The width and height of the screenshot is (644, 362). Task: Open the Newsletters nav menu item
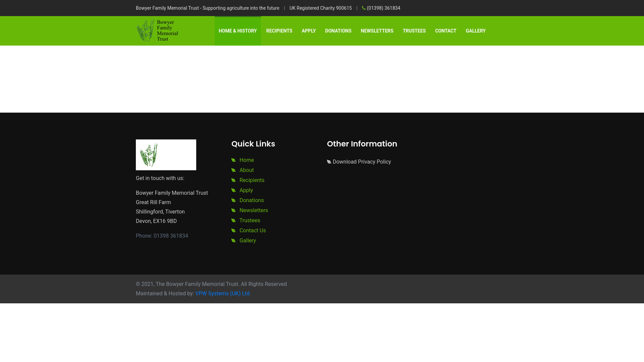pos(377,31)
